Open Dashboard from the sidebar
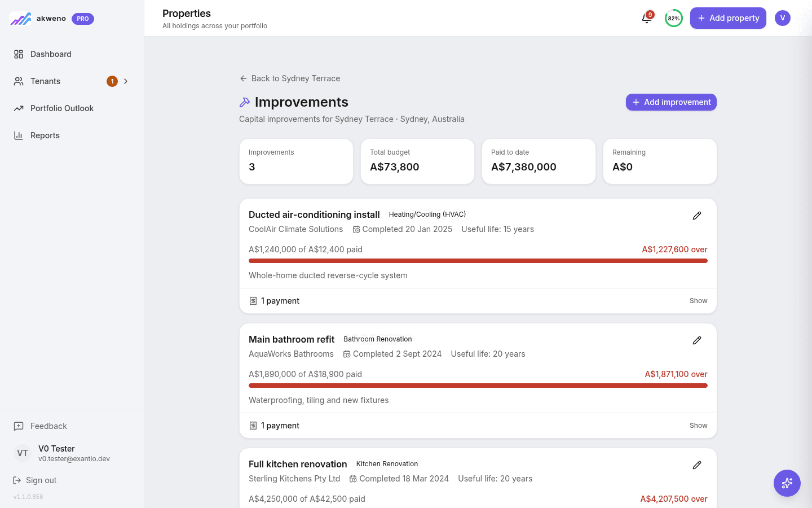The height and width of the screenshot is (508, 812). tap(72, 54)
